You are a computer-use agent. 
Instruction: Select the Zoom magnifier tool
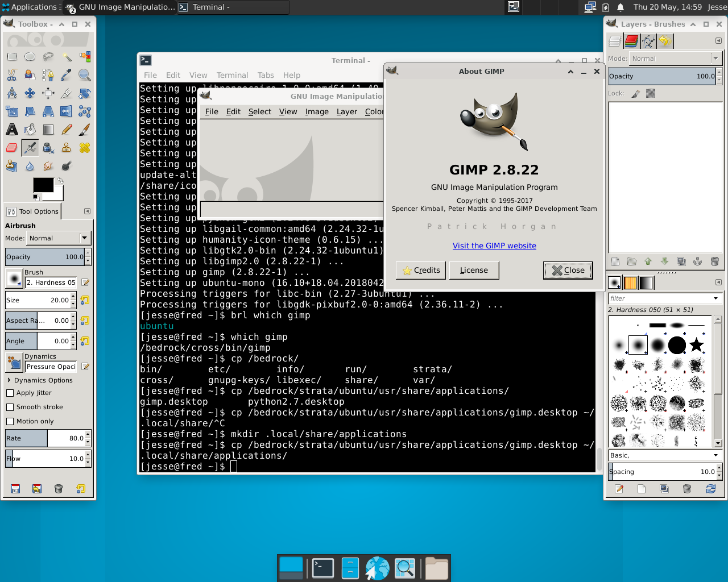(x=85, y=75)
